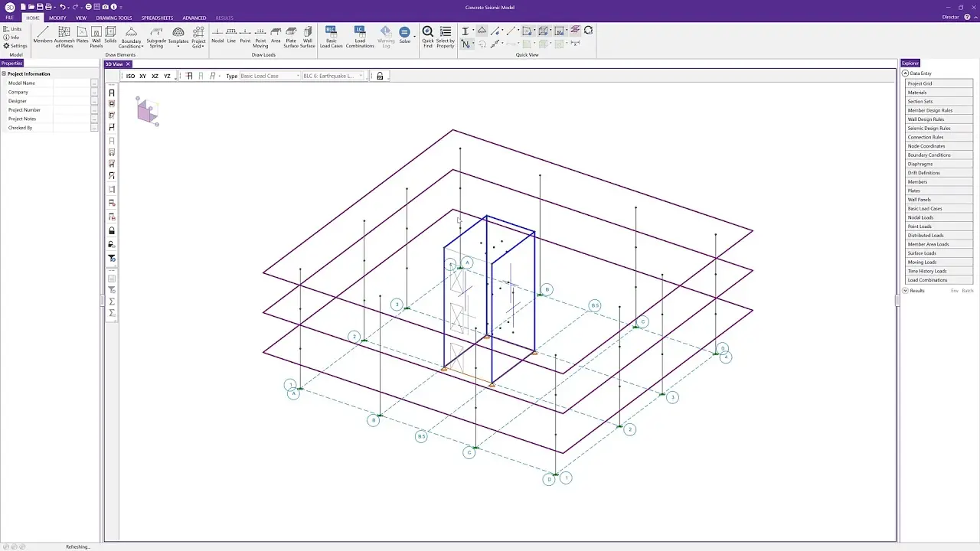Click the Model Name input field
The height and width of the screenshot is (551, 980).
click(72, 83)
